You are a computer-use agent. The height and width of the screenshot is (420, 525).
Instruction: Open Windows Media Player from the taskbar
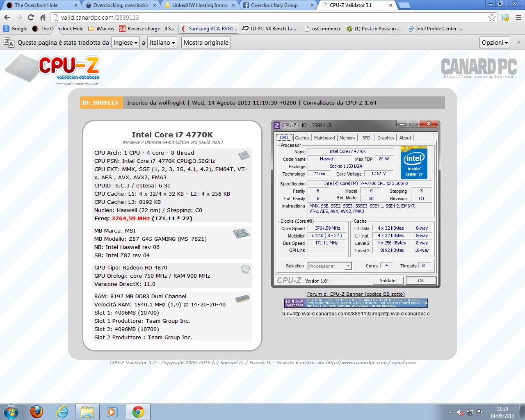click(x=112, y=411)
